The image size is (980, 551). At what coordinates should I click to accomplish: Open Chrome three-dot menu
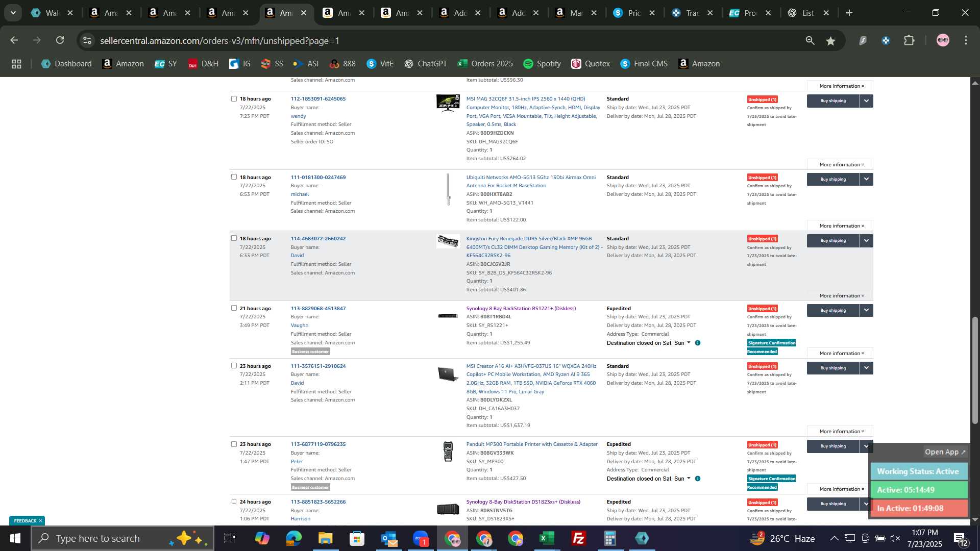[x=966, y=40]
